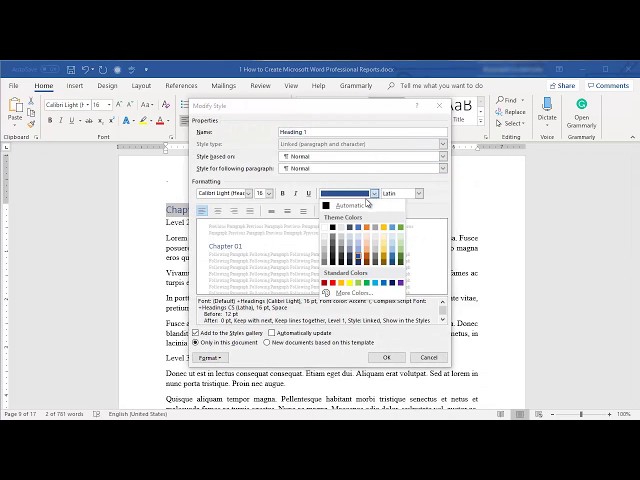Screen dimensions: 640x480
Task: Open Style based on dropdown
Action: [443, 157]
